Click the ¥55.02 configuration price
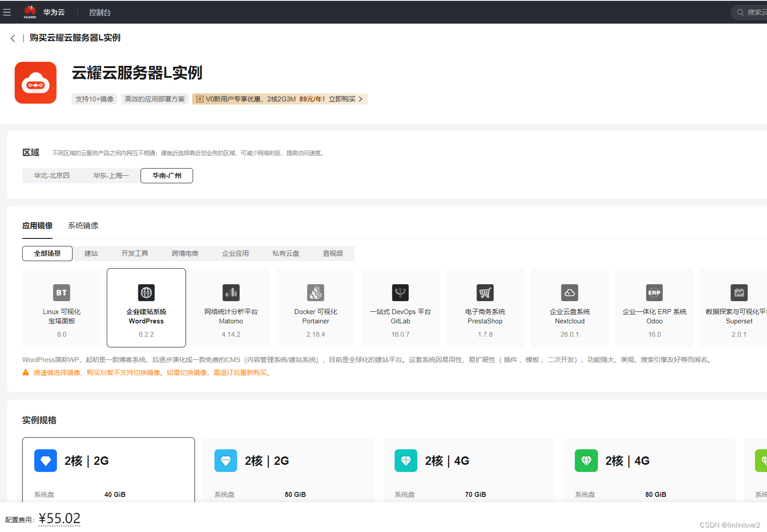 click(x=59, y=518)
